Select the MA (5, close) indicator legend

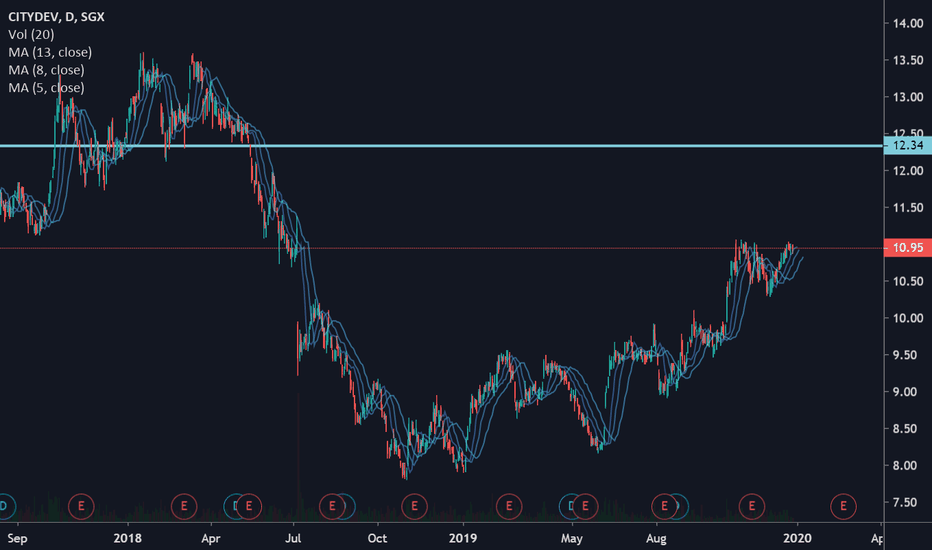coord(46,88)
